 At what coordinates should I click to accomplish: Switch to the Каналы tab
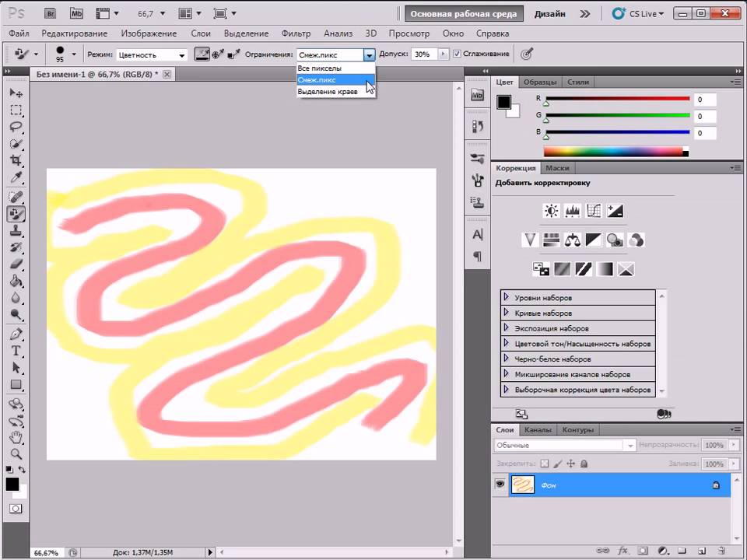point(537,430)
